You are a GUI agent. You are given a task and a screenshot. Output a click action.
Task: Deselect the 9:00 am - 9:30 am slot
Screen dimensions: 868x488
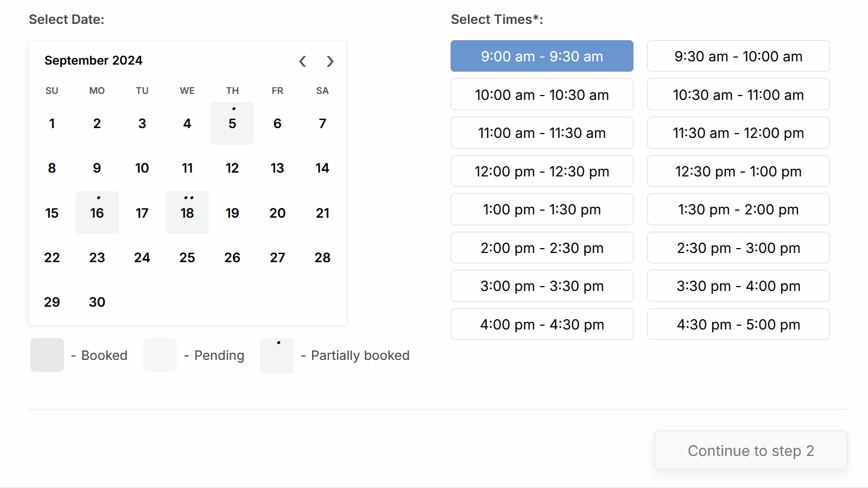point(541,56)
